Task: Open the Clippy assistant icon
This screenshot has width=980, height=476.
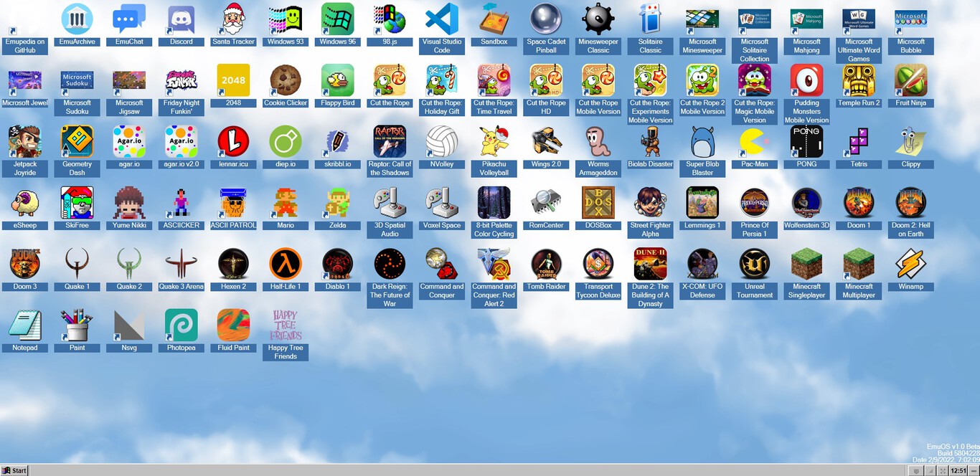Action: pos(910,142)
